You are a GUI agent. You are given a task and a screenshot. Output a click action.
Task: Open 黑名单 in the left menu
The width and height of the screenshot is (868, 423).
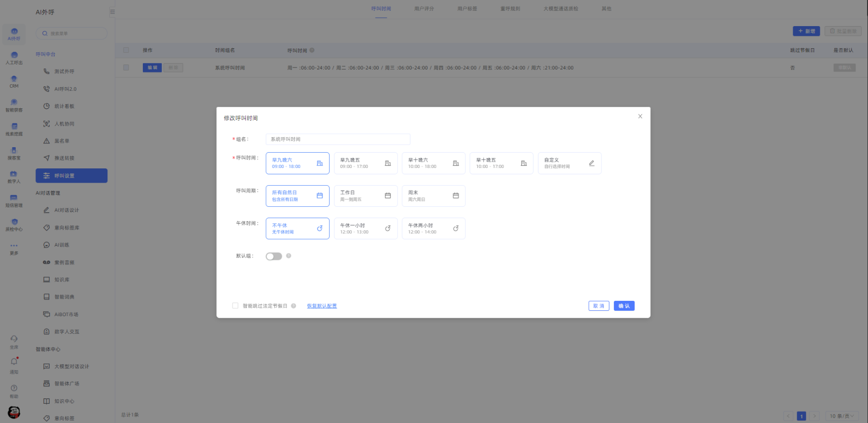click(62, 141)
